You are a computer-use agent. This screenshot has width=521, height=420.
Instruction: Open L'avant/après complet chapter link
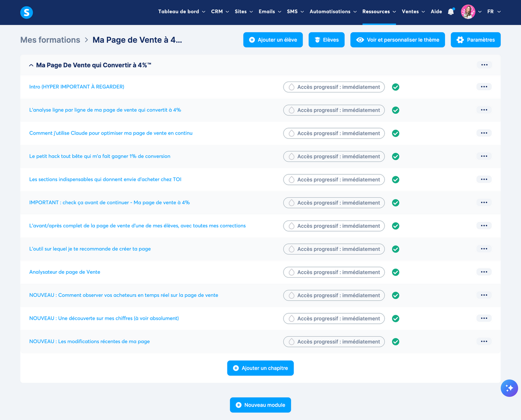point(137,226)
